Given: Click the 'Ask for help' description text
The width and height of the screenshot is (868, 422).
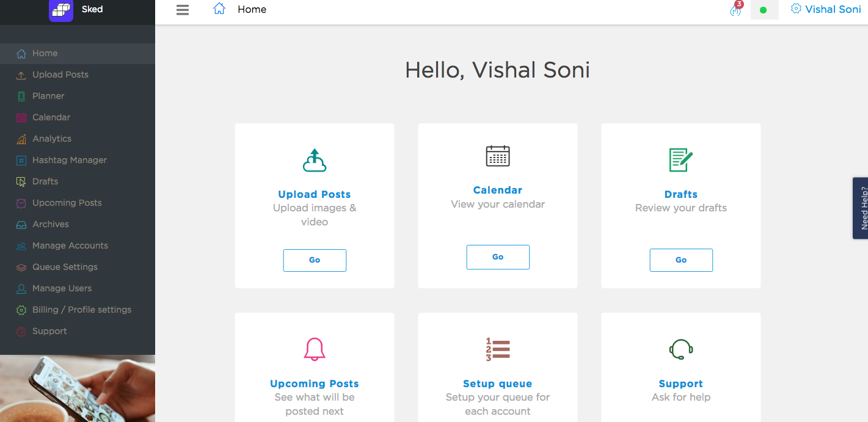Looking at the screenshot, I should 681,398.
